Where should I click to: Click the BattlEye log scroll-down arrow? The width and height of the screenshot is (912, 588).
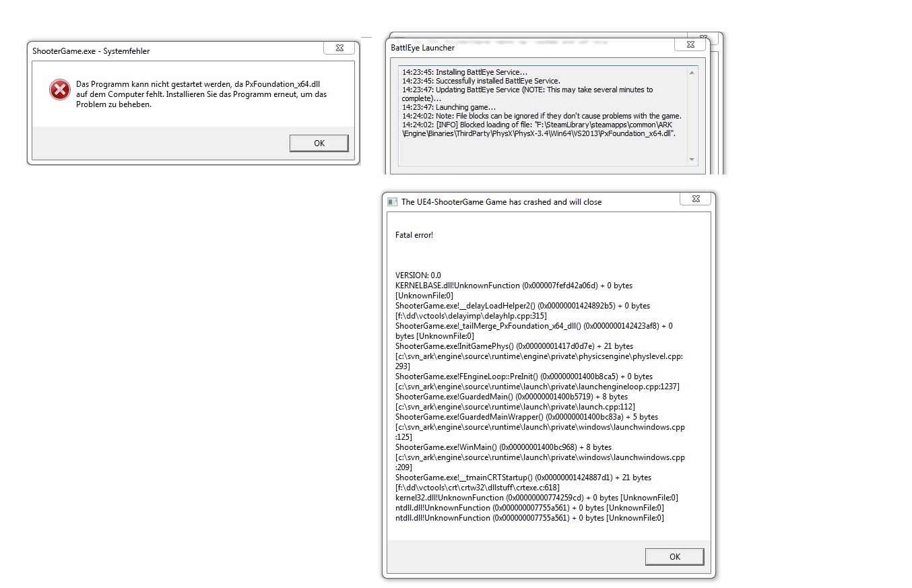click(691, 159)
